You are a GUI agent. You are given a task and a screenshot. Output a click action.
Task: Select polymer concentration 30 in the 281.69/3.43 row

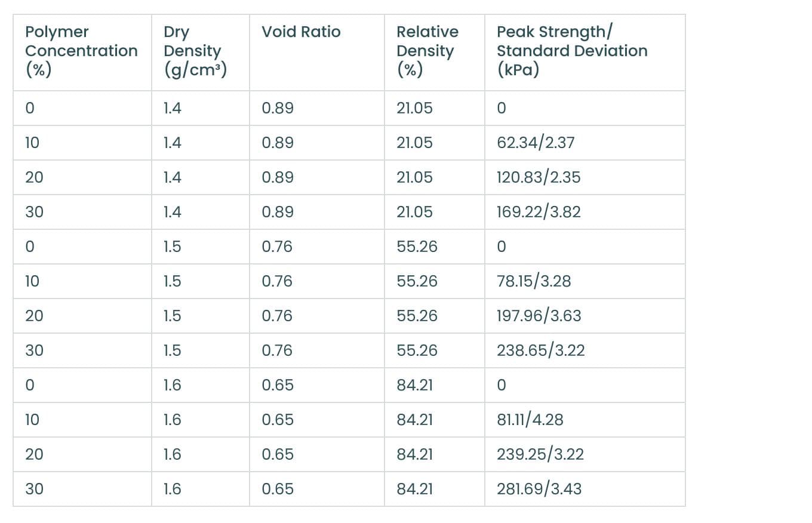coord(34,489)
